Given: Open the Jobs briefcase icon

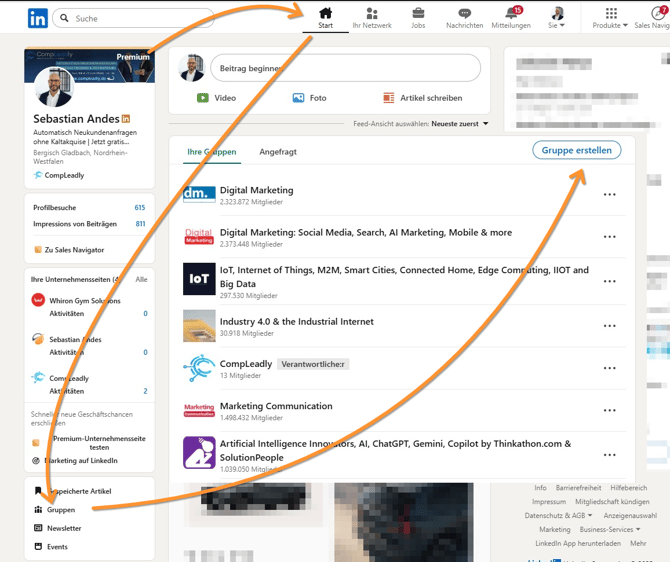Looking at the screenshot, I should tap(418, 14).
